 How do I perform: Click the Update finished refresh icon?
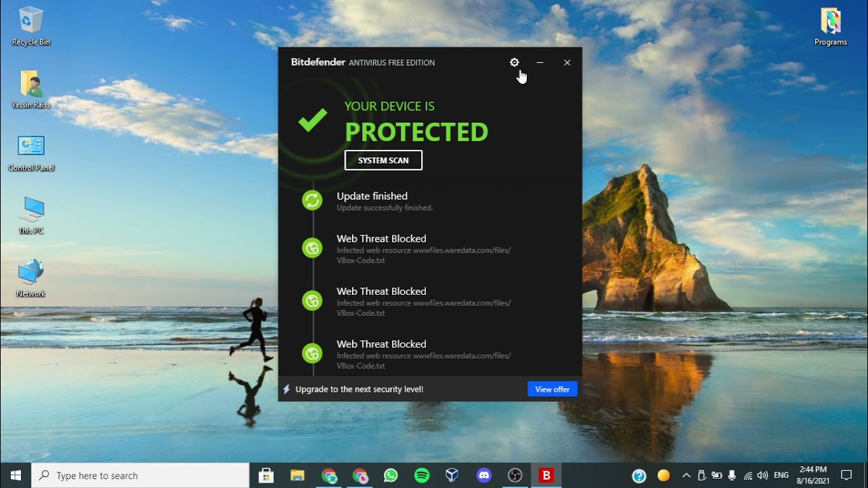(312, 200)
